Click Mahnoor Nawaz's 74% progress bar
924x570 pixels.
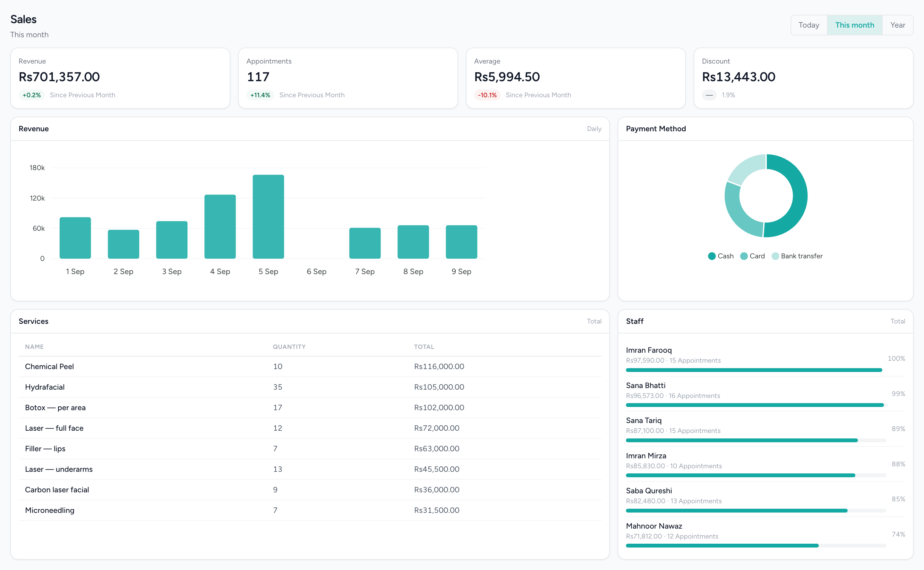click(756, 546)
